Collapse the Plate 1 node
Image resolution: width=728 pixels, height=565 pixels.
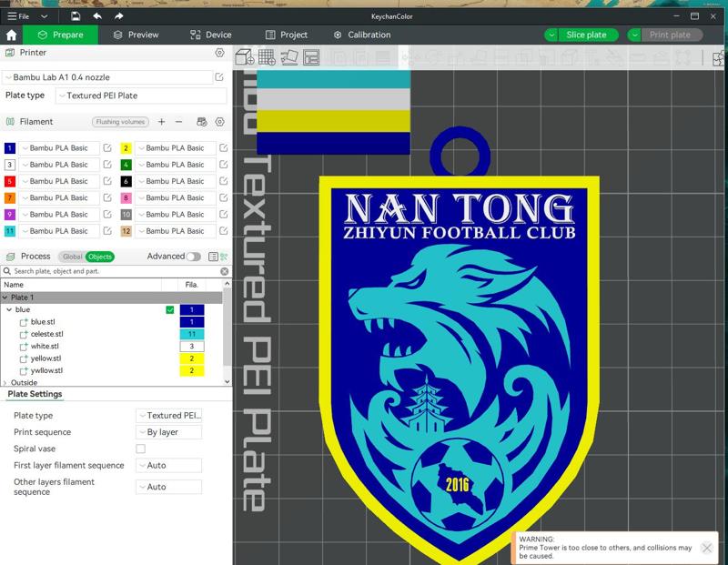coord(5,298)
